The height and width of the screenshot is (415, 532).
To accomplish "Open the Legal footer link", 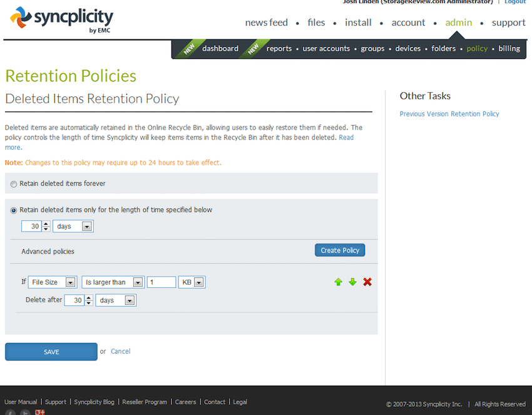I will [240, 402].
